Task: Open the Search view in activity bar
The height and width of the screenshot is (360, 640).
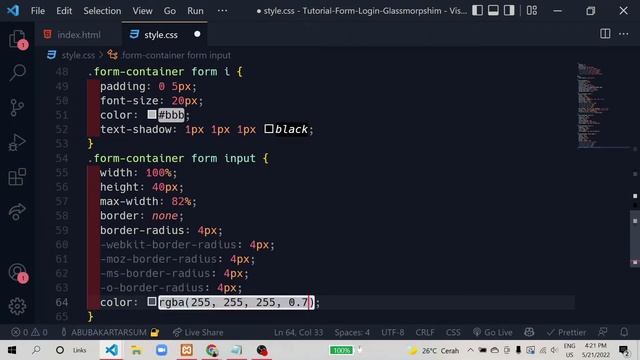Action: coord(17,73)
